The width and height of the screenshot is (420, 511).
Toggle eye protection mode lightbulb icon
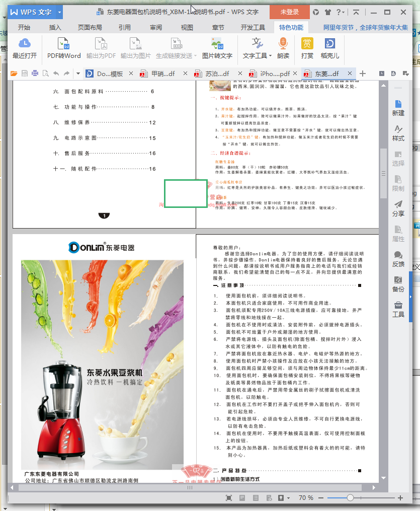tap(281, 497)
